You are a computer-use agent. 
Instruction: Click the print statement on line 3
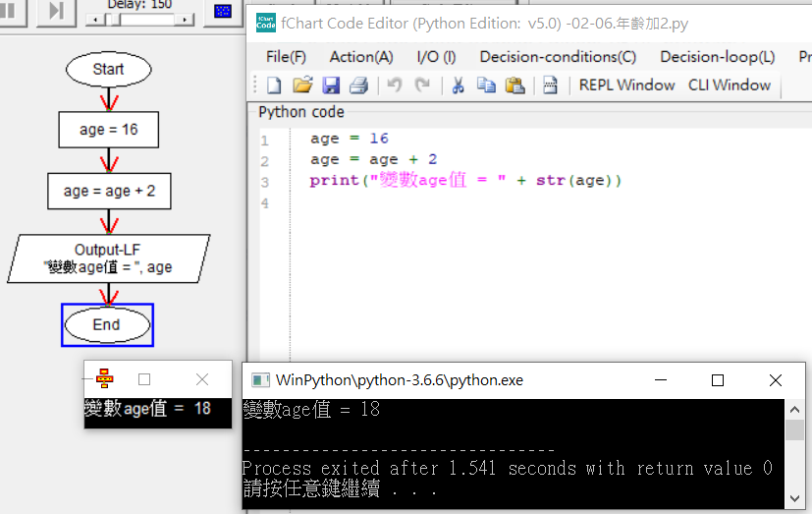(465, 180)
